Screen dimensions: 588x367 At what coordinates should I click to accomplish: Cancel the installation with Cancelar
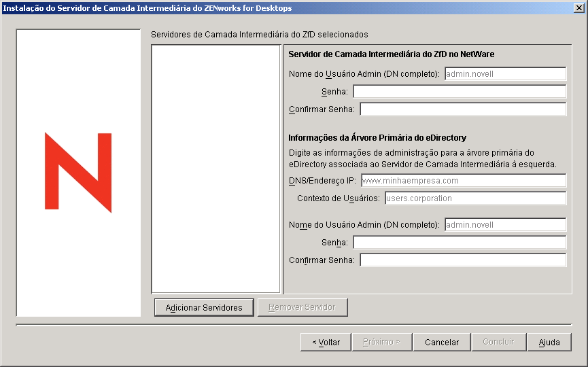point(442,342)
